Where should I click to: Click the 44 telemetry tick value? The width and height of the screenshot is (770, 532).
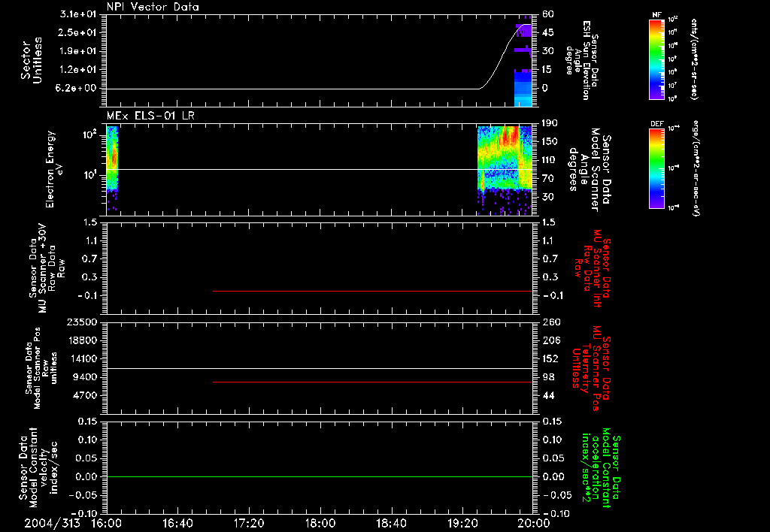(x=548, y=395)
